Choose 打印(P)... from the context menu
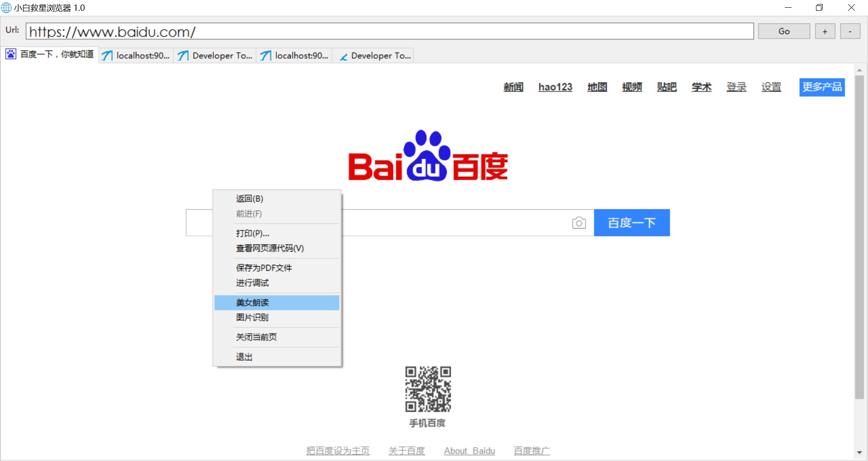 277,233
